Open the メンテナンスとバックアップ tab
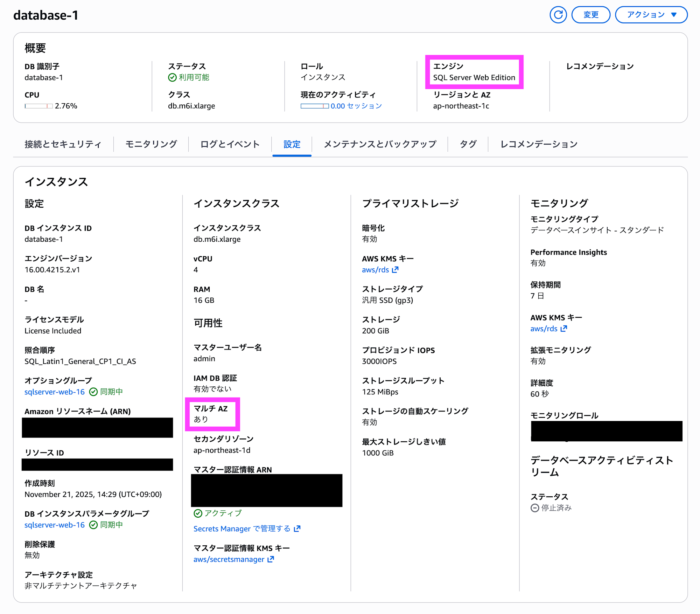Viewport: 700px width, 614px height. click(x=380, y=144)
